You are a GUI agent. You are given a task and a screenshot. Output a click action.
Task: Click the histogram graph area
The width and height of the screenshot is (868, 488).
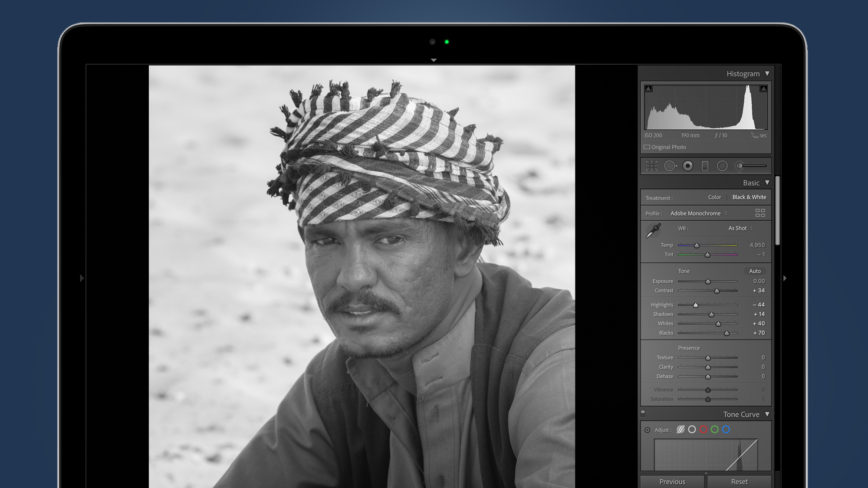706,107
